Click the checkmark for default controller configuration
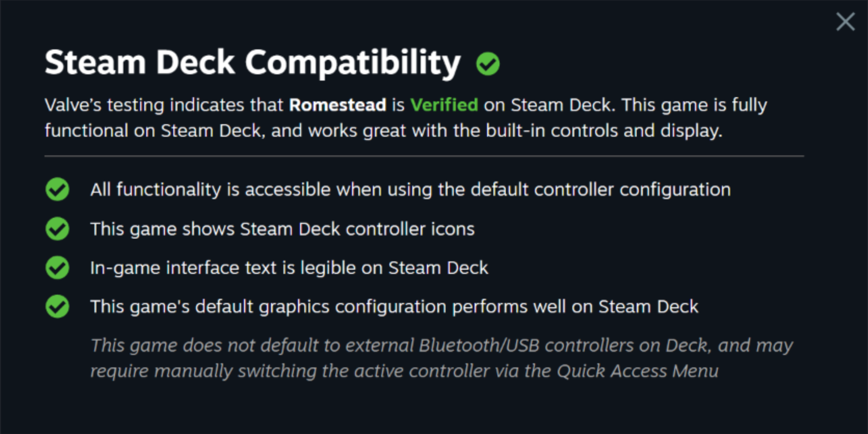 click(57, 189)
